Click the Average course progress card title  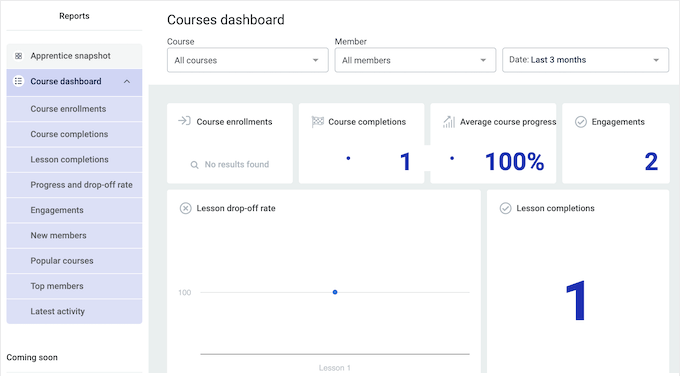point(508,122)
